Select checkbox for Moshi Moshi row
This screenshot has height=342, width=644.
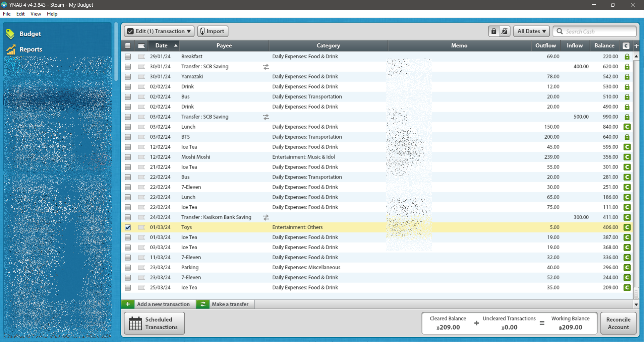click(128, 157)
